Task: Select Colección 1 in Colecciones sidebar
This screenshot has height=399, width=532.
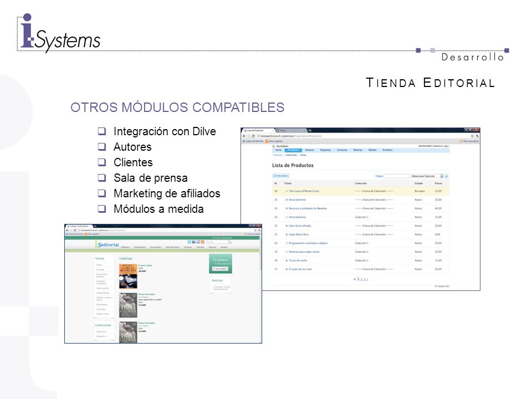Action: (101, 331)
